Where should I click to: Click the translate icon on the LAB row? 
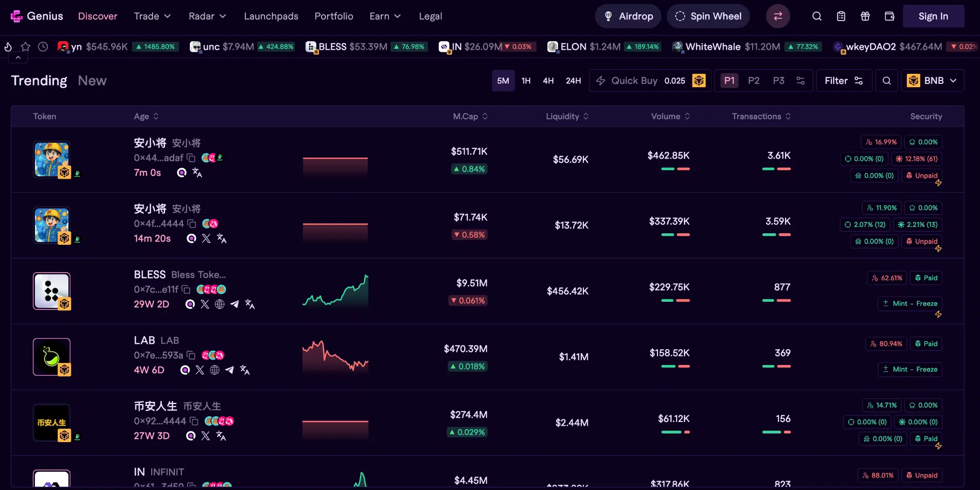click(x=245, y=370)
